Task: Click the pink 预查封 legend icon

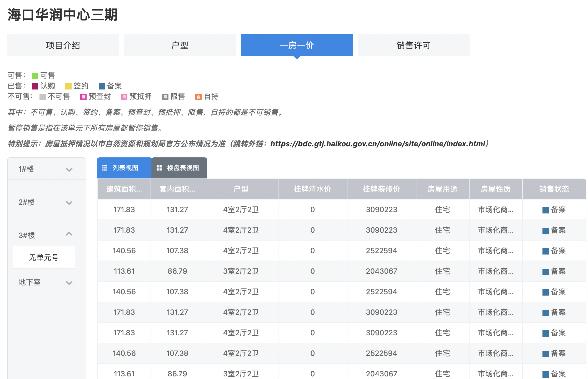Action: (83, 97)
